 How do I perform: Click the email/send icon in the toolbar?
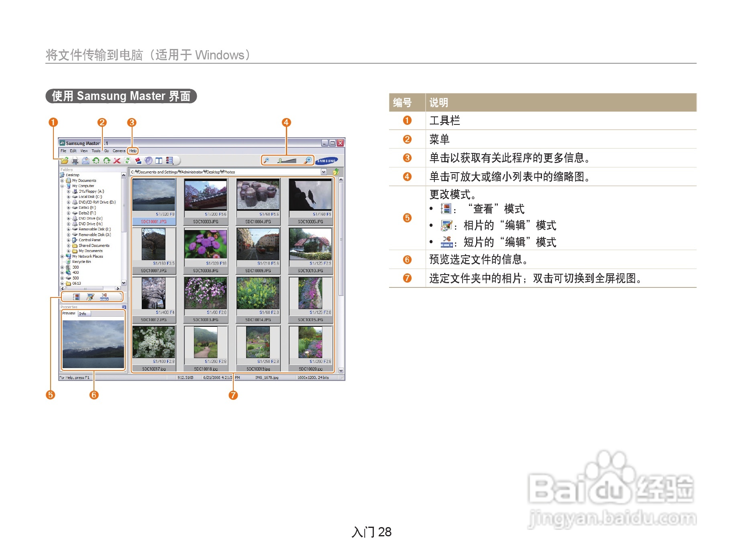point(86,161)
